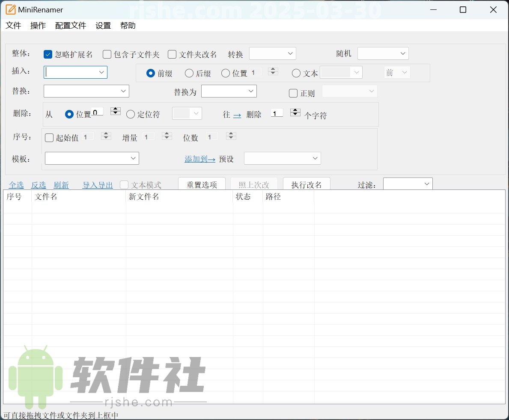
Task: Enable the 包含子文件夹 checkbox
Action: point(107,54)
